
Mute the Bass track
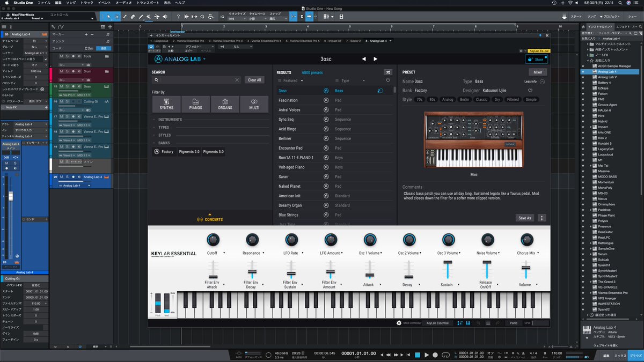[62, 86]
